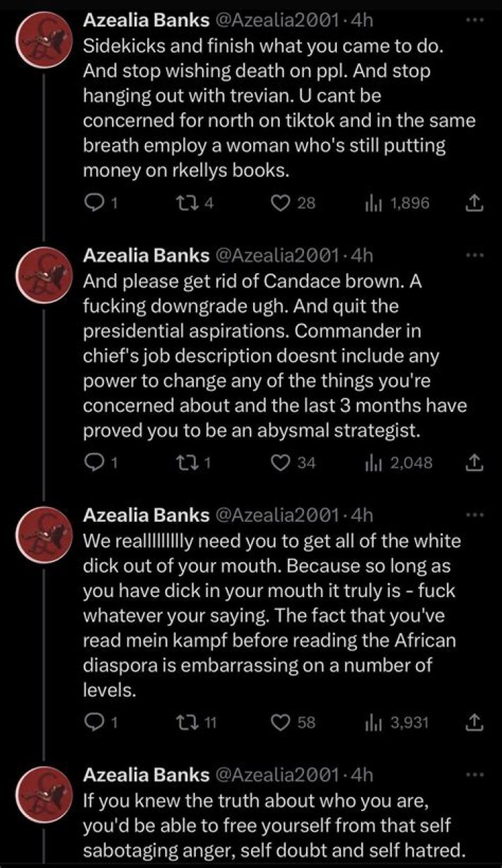Open more options on the Candace brown tweet
502x868 pixels.
(x=473, y=255)
